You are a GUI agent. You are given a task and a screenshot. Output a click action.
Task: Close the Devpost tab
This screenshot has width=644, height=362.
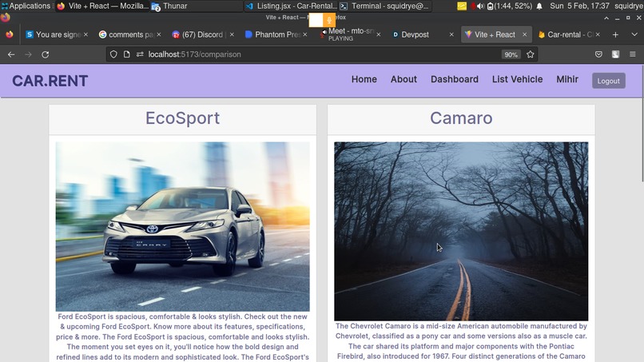[451, 34]
